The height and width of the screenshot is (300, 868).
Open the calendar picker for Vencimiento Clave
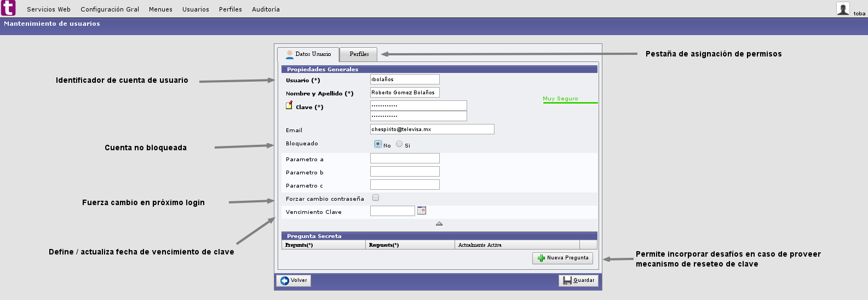[422, 211]
